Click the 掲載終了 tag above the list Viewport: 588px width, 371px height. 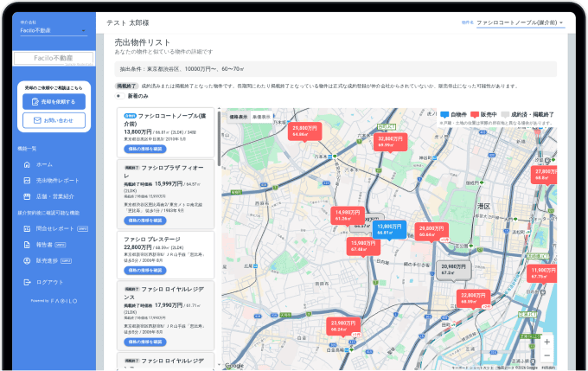coord(127,86)
